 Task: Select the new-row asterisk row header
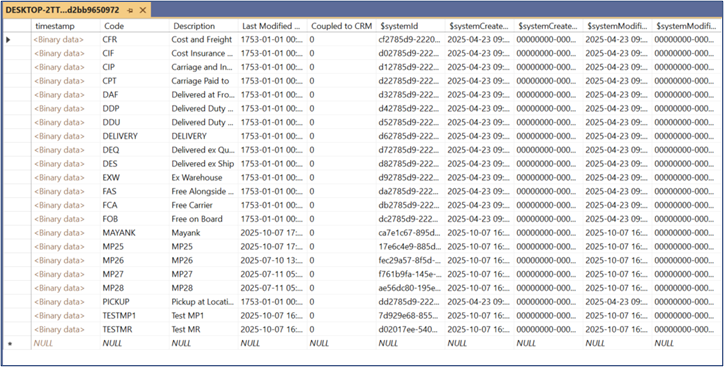pyautogui.click(x=17, y=343)
